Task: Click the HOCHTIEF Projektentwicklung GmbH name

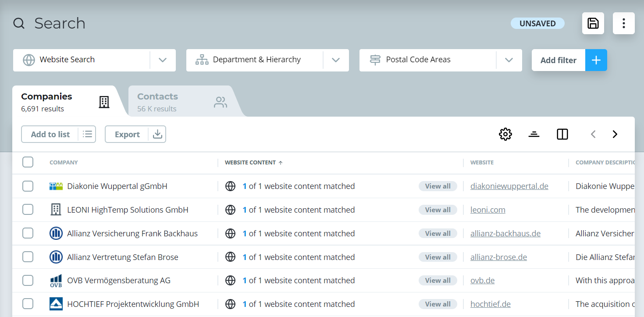Action: 133,304
